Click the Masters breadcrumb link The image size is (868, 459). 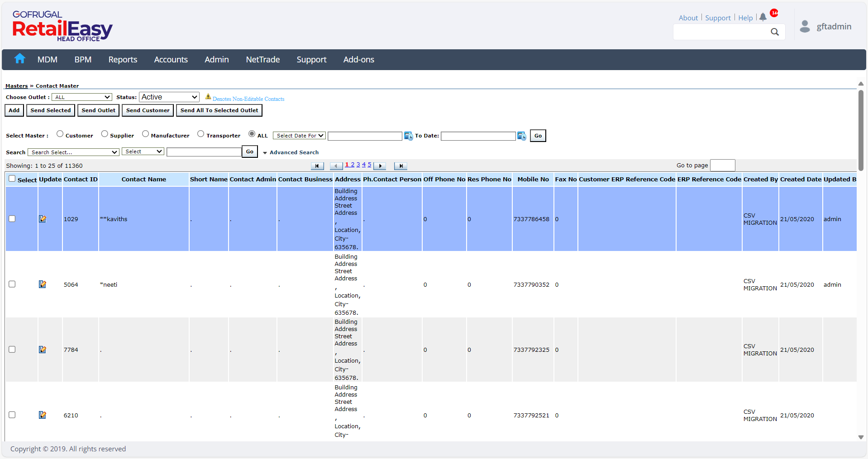(16, 86)
